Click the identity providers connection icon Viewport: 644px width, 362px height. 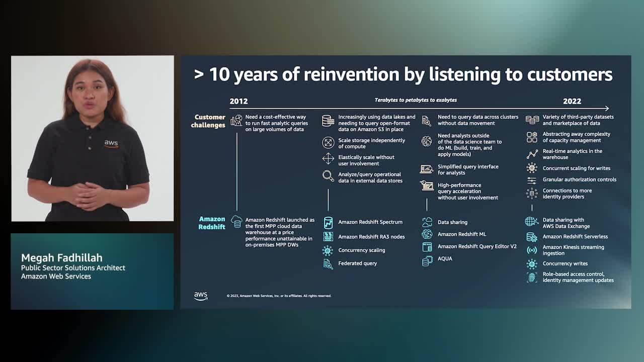pos(532,194)
